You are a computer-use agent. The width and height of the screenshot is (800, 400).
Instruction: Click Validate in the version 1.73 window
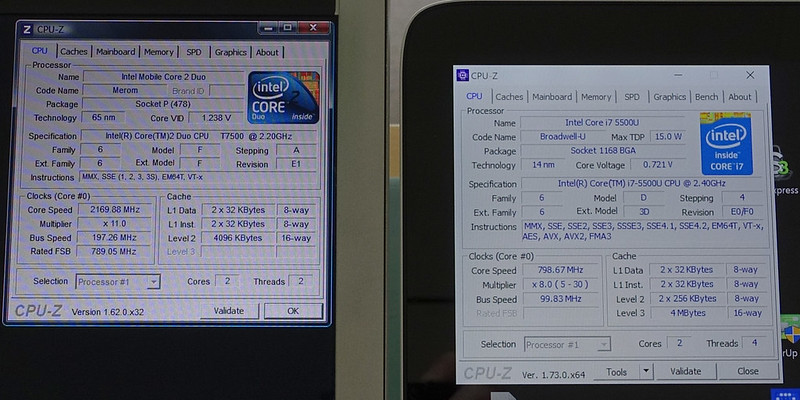tap(686, 371)
